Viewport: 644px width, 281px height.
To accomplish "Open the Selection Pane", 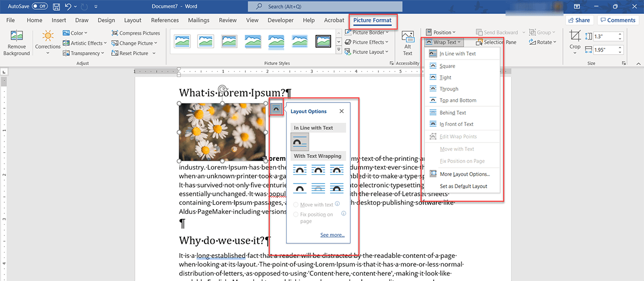I will 495,42.
